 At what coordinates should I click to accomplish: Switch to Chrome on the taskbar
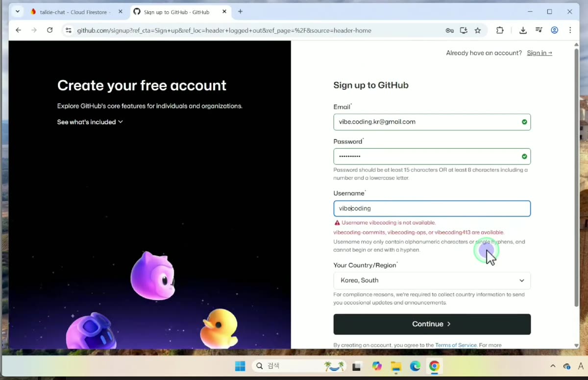click(x=434, y=366)
